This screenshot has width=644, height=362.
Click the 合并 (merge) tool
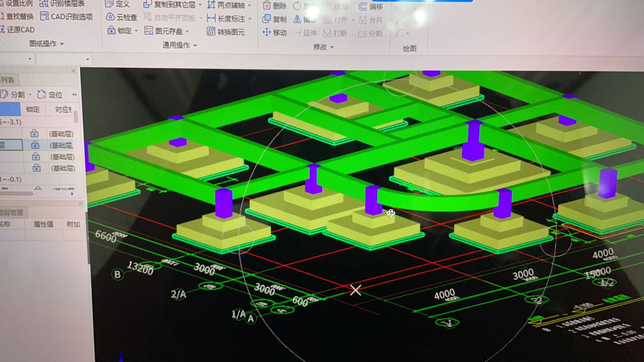tap(370, 20)
